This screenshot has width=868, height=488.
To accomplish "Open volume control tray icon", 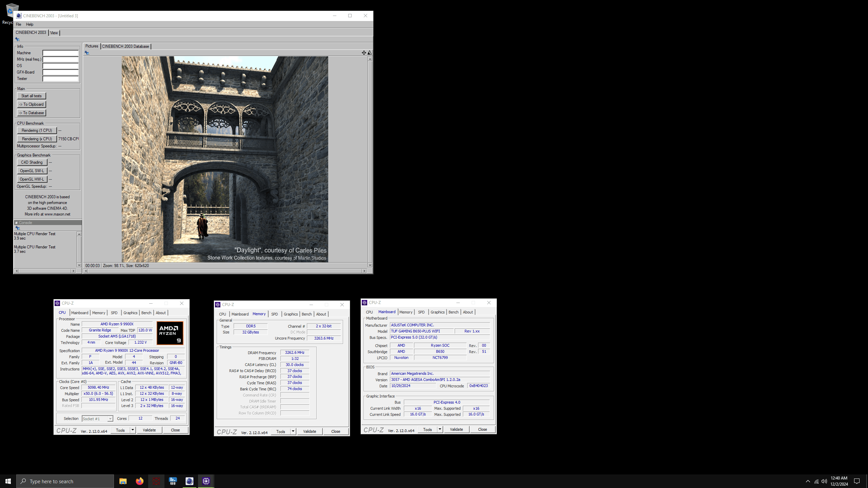I will click(x=824, y=481).
